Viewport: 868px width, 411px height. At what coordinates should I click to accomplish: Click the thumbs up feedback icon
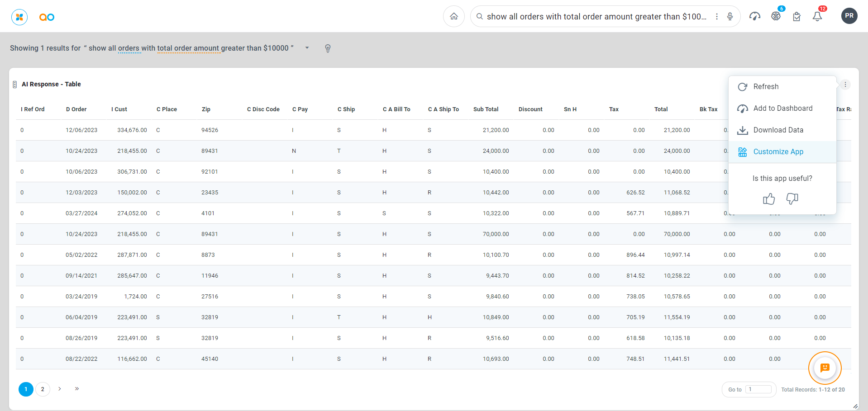click(x=768, y=199)
